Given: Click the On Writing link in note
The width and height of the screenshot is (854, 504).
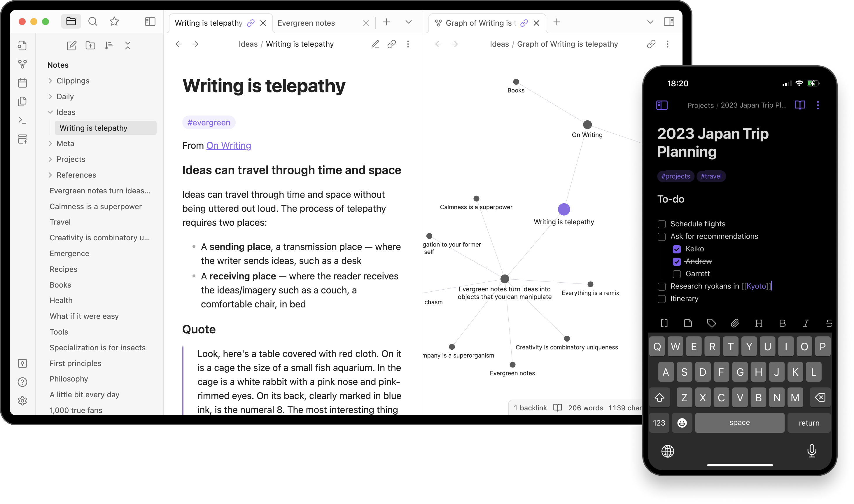Looking at the screenshot, I should point(228,145).
